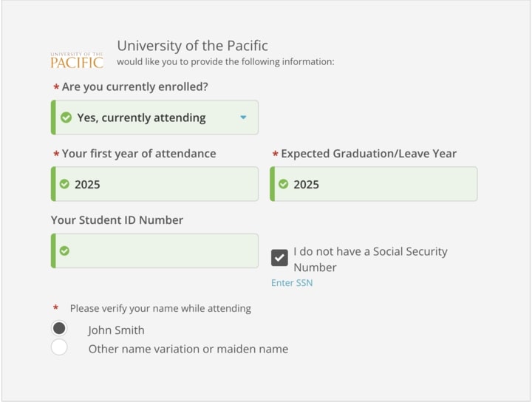Click green checkmark in first year field

click(64, 184)
